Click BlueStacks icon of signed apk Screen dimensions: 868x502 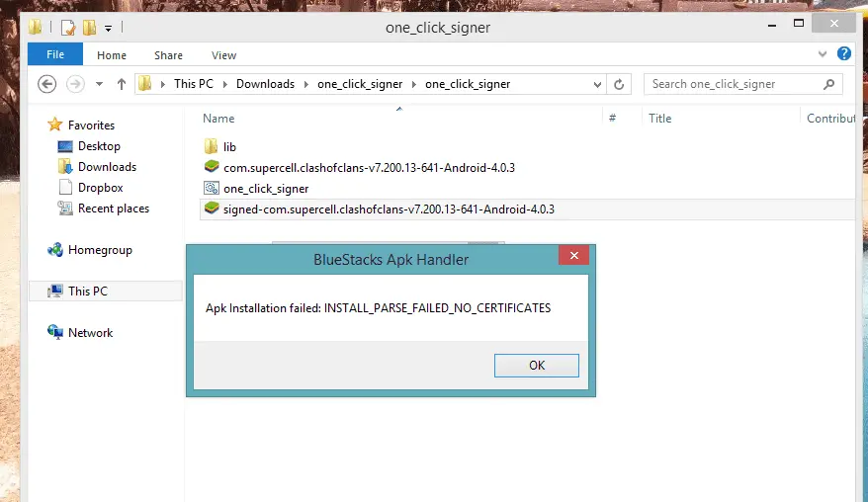click(212, 209)
